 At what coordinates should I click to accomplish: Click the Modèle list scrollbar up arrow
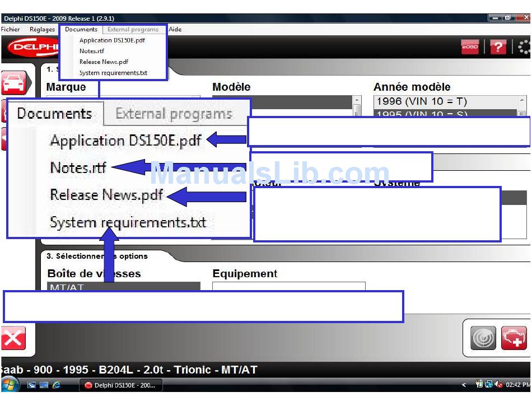[357, 100]
